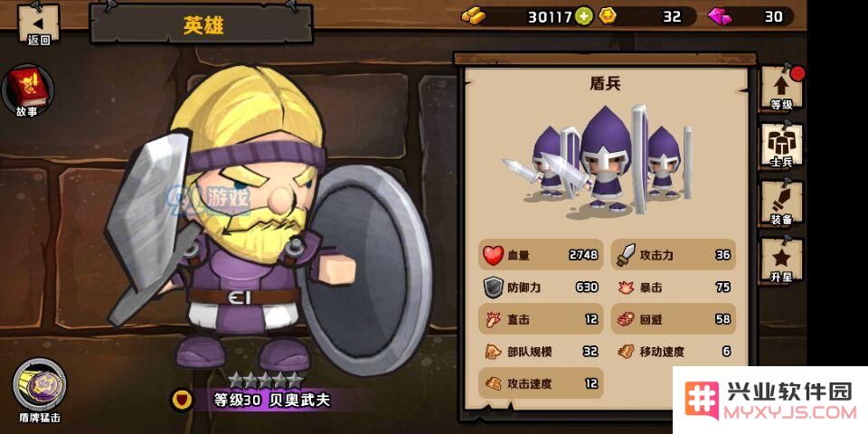Tap the 攻击速度 attack speed row
Viewport: 868px width, 434px height.
tap(541, 383)
